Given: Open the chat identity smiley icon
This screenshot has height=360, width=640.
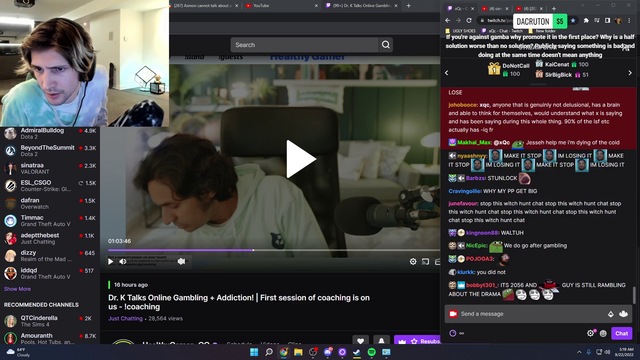Looking at the screenshot, I should pos(603,333).
